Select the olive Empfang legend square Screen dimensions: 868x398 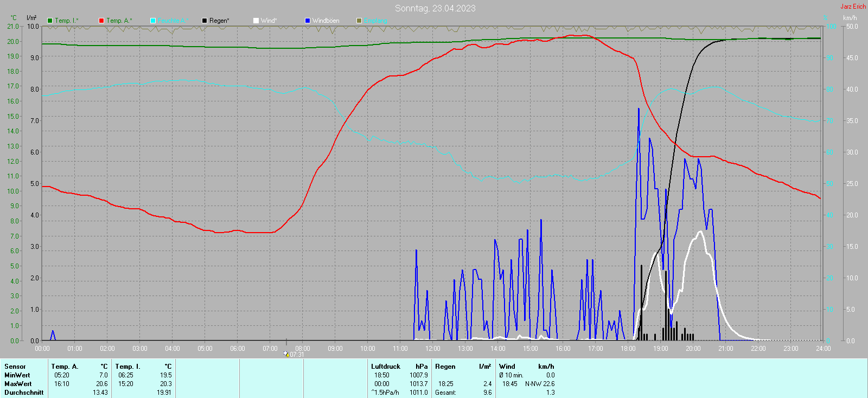tap(359, 21)
